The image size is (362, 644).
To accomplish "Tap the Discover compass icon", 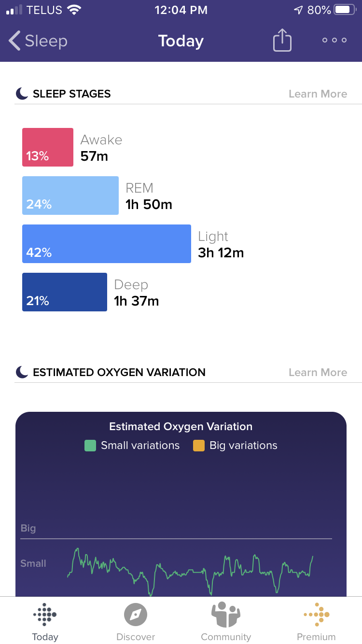I will pos(136,615).
